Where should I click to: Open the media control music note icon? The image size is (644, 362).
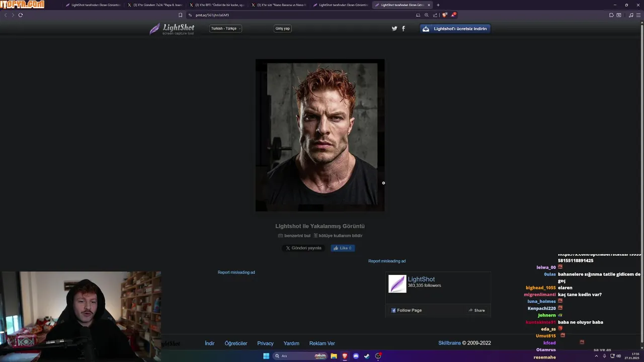point(631,15)
